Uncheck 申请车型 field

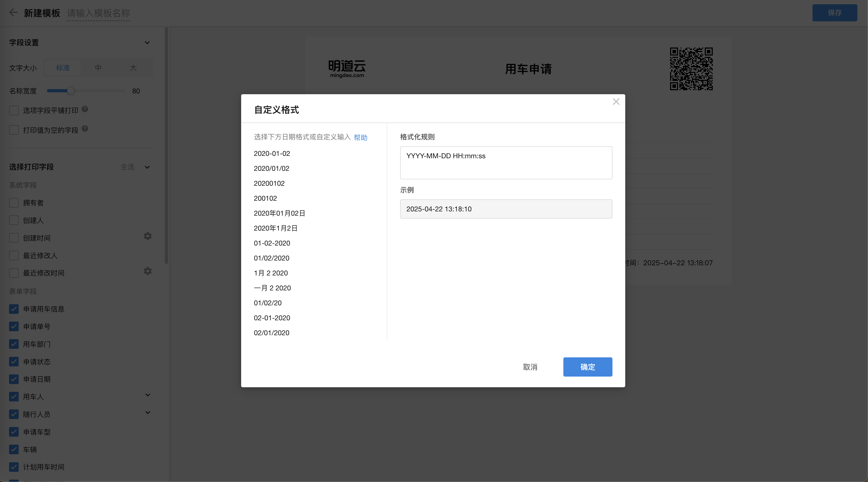(x=14, y=432)
